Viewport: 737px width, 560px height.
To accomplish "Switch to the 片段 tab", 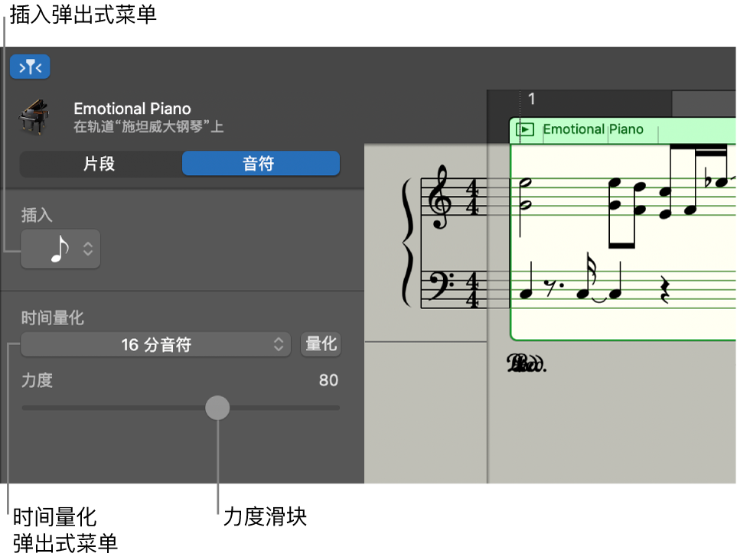I will click(99, 164).
